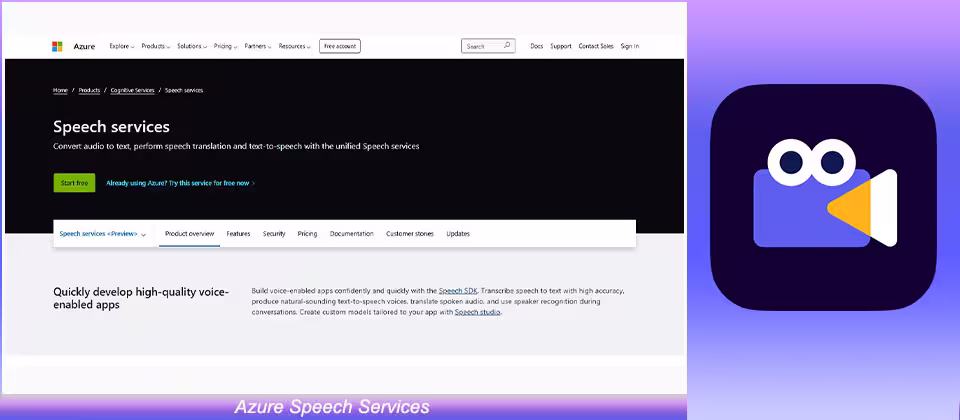Open the Support link
Image resolution: width=960 pixels, height=420 pixels.
click(x=560, y=47)
